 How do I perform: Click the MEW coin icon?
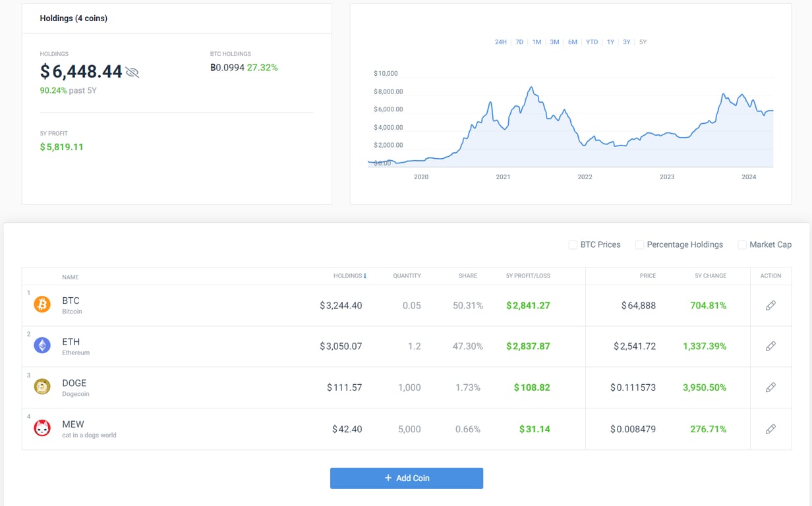(x=42, y=428)
